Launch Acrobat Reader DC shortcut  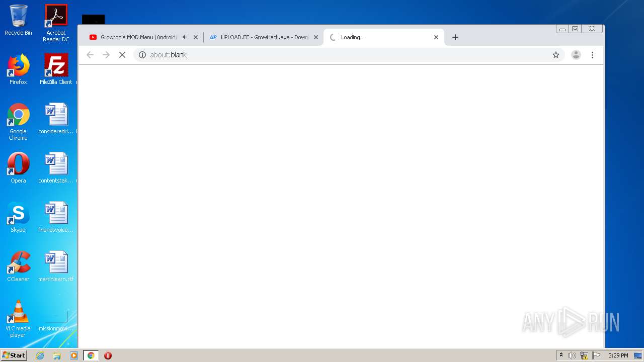tap(56, 23)
